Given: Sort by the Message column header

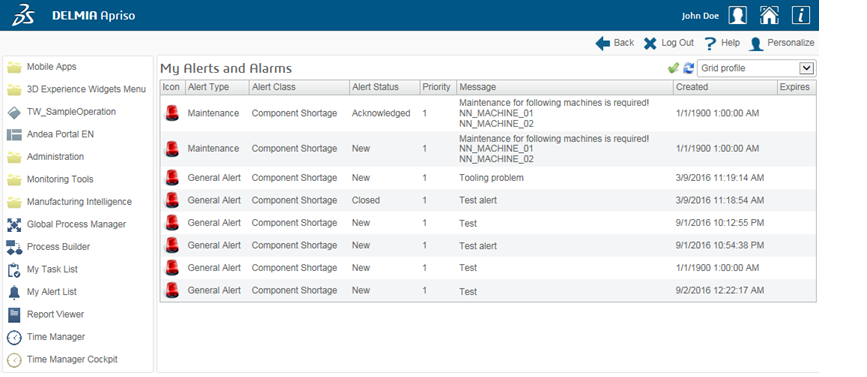Looking at the screenshot, I should (565, 87).
